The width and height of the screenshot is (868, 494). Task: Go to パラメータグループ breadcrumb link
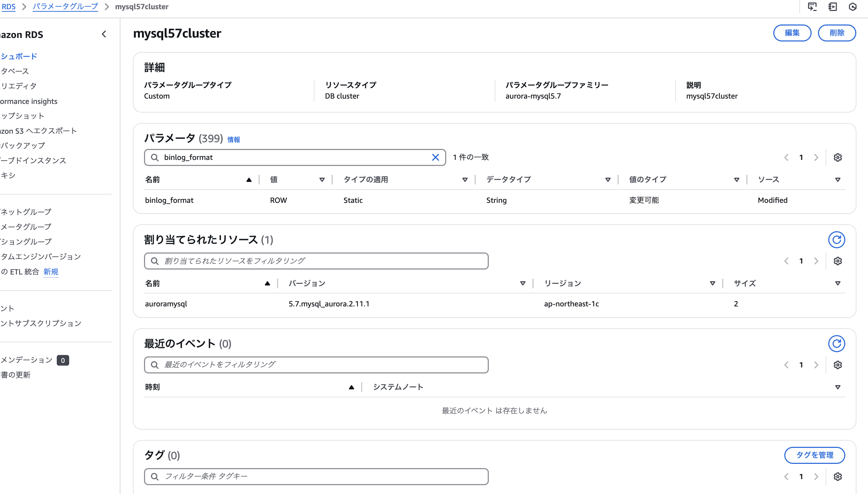coord(65,7)
